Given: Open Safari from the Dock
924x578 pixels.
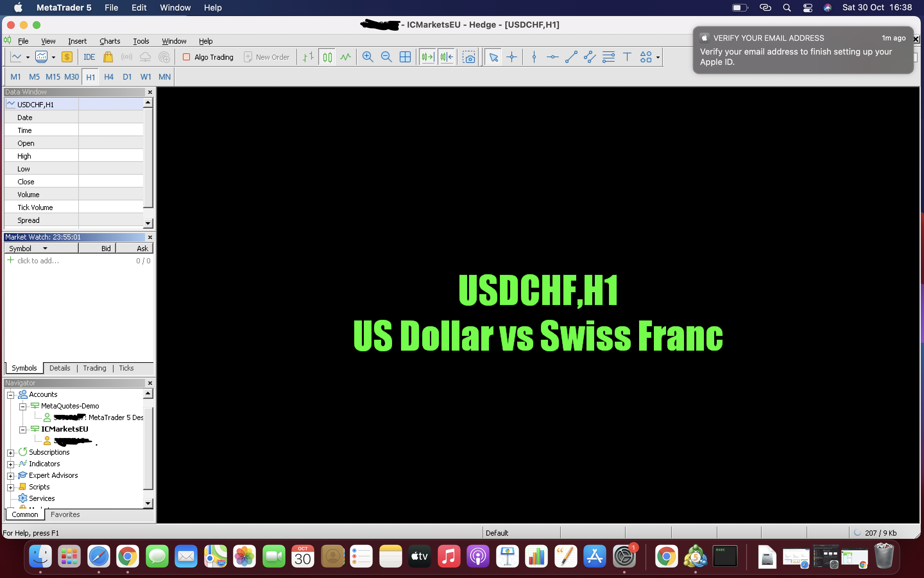Looking at the screenshot, I should (98, 556).
